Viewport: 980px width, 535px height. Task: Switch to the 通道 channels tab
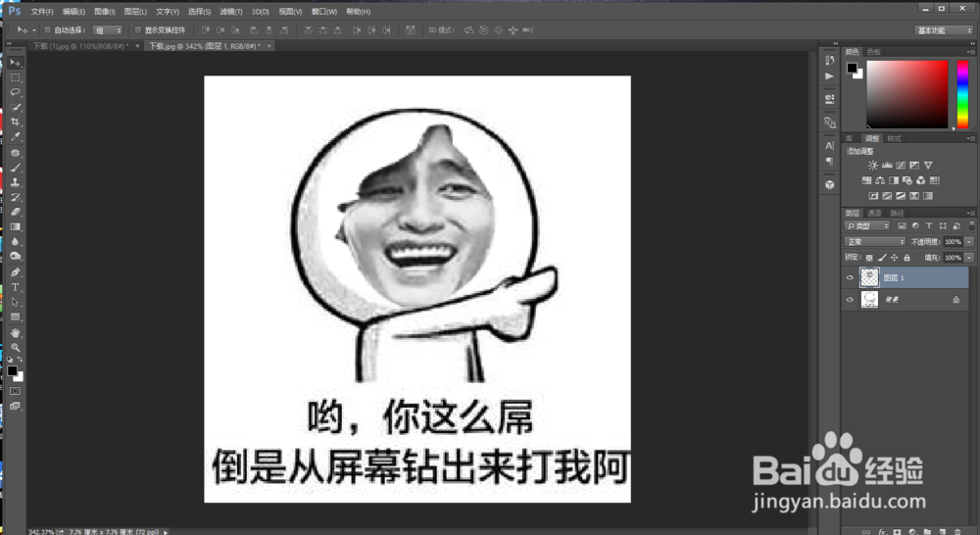[874, 213]
